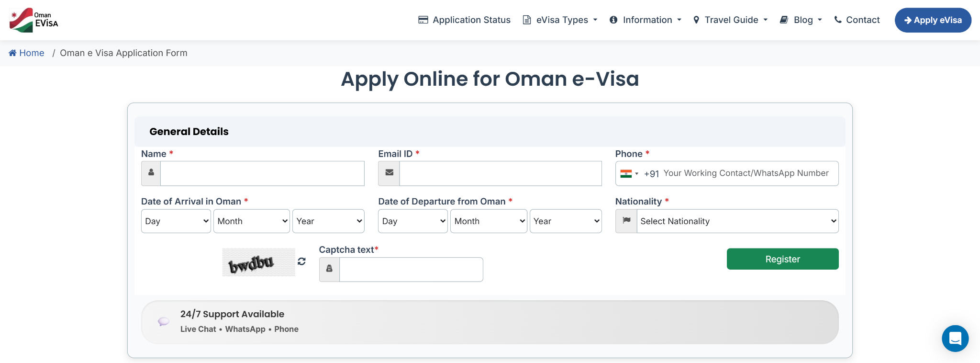This screenshot has height=363, width=980.
Task: Click the captcha image thumbnail
Action: point(258,262)
